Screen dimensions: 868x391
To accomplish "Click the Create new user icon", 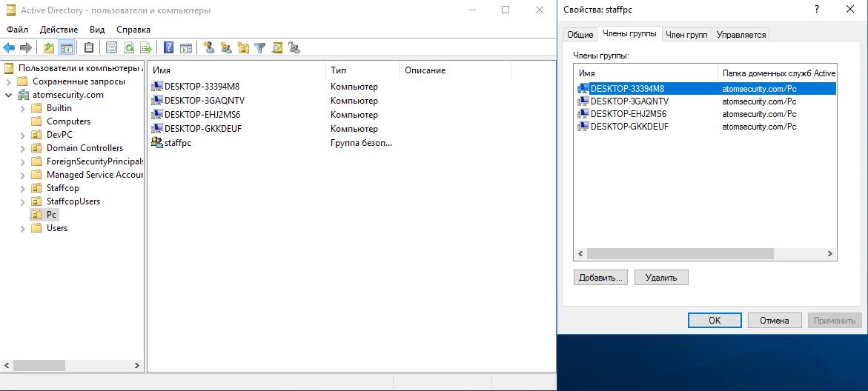I will (x=209, y=48).
